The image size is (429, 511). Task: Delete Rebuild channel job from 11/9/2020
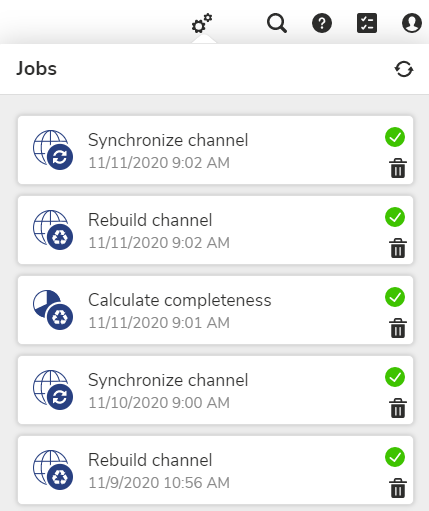point(398,488)
